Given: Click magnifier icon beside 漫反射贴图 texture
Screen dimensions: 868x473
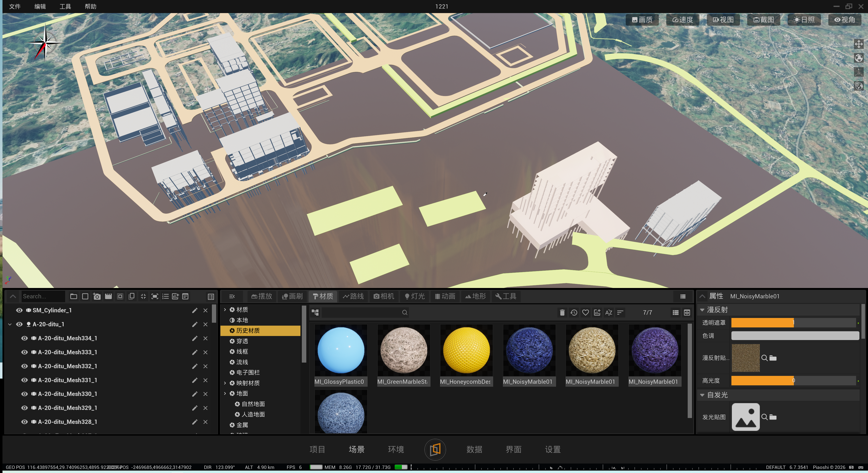Looking at the screenshot, I should click(764, 358).
